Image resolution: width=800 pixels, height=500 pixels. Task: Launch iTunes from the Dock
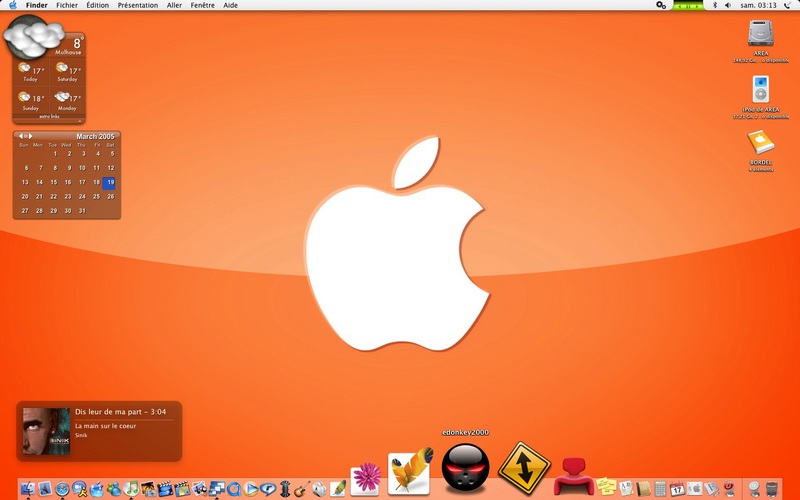pos(131,488)
